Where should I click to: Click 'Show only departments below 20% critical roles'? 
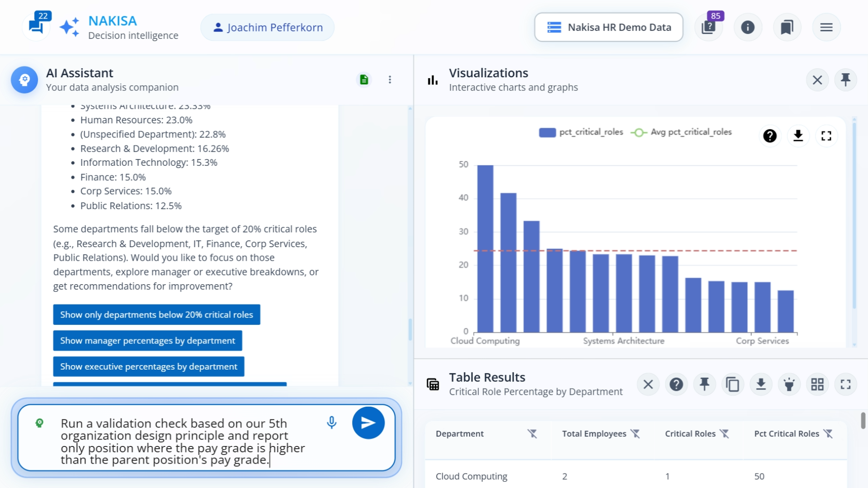point(156,314)
